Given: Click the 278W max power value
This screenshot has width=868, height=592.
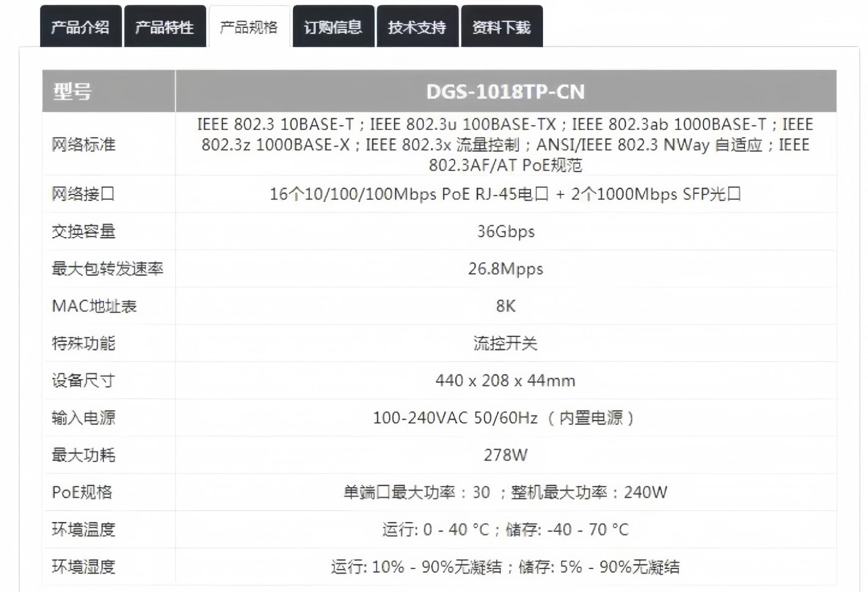Looking at the screenshot, I should point(505,455).
